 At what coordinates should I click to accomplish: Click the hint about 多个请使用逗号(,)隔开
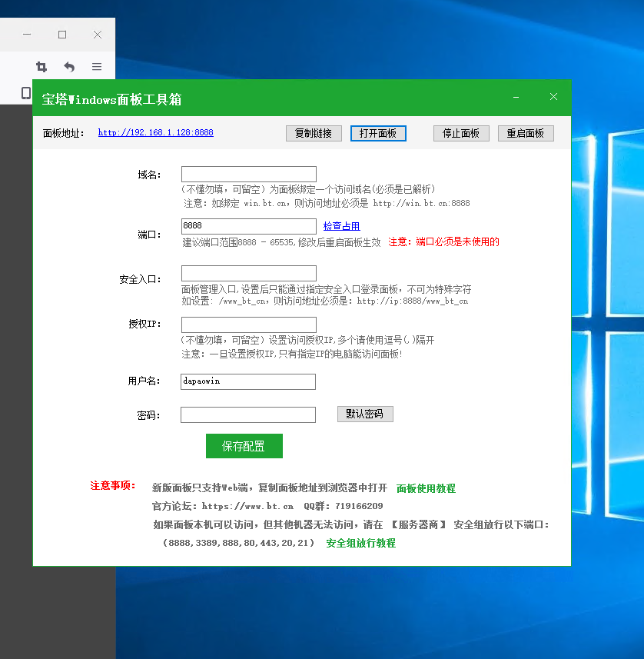click(386, 340)
